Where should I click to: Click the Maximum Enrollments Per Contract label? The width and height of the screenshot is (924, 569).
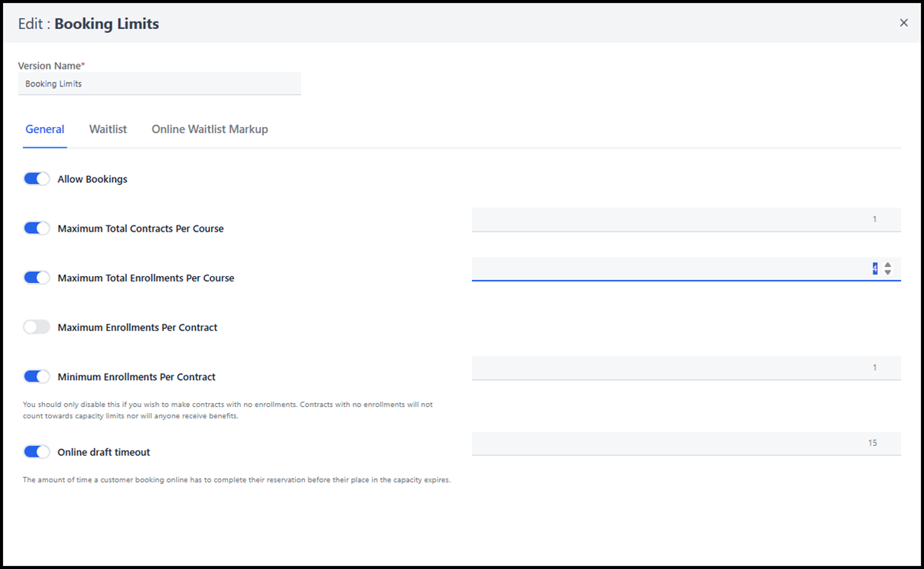coord(137,327)
